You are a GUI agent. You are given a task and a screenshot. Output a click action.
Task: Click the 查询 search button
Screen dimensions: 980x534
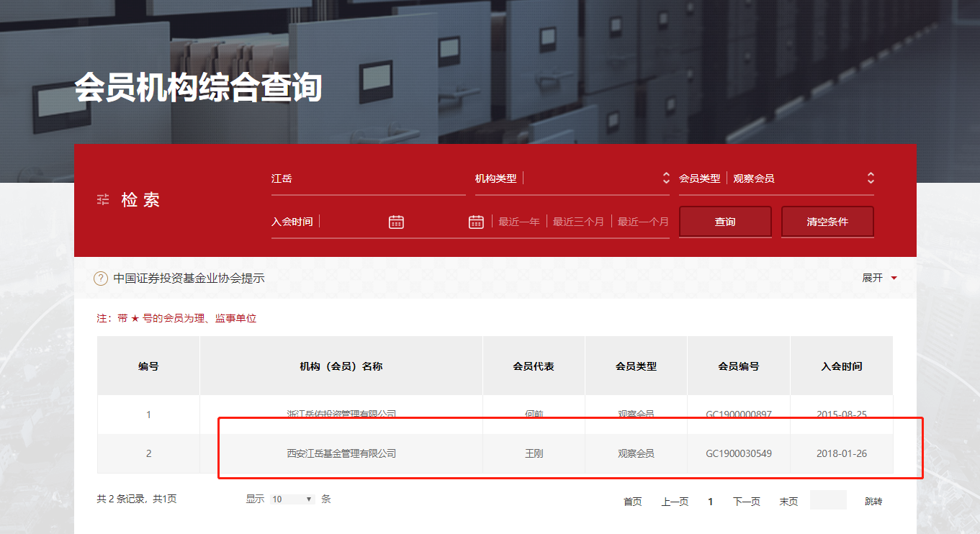(725, 222)
